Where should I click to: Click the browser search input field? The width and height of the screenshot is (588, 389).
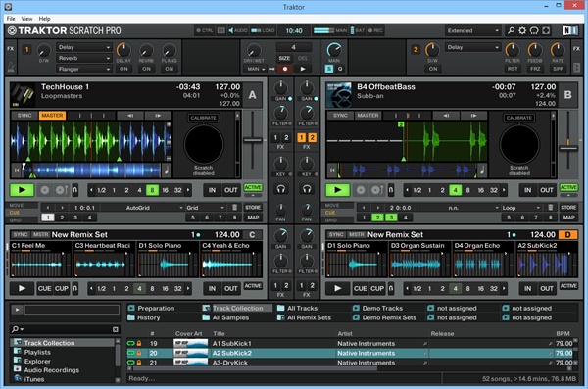pos(66,329)
